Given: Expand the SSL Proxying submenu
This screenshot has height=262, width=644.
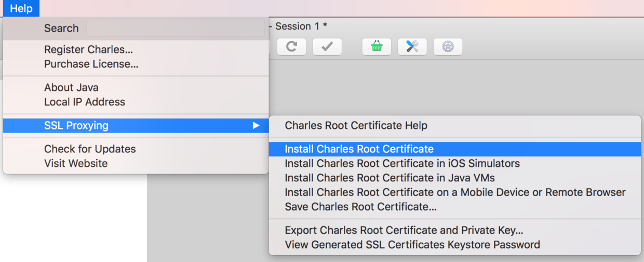Looking at the screenshot, I should point(136,125).
